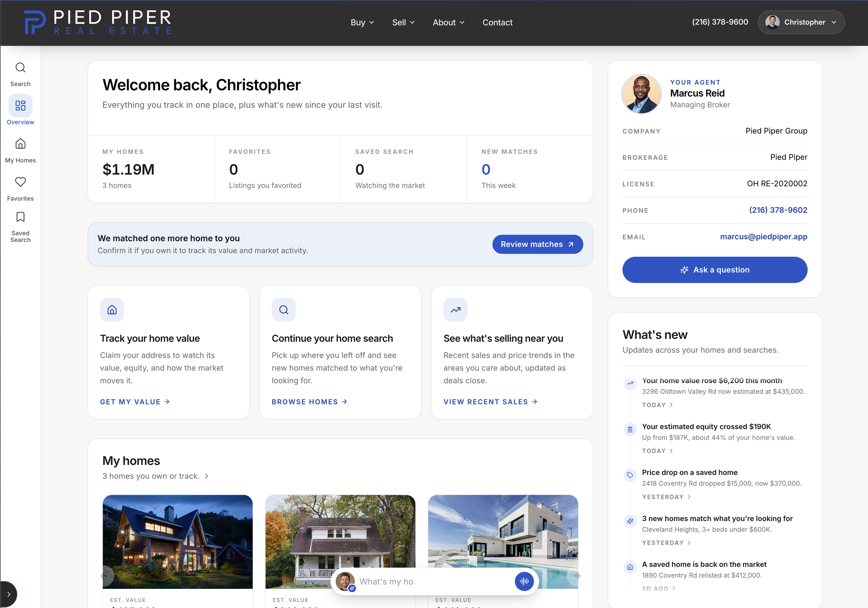Viewport: 868px width, 608px height.
Task: Click "Your home value rose $6,200 this month"
Action: (712, 381)
